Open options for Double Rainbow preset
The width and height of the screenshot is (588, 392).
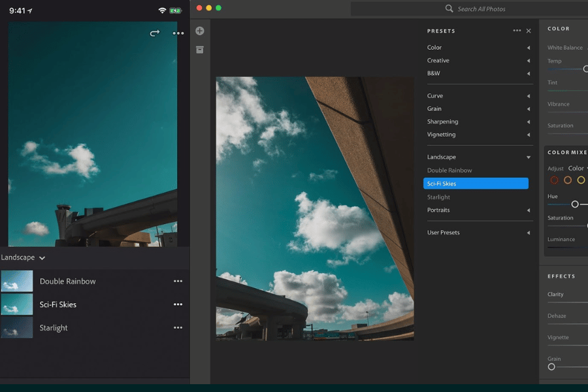point(178,282)
